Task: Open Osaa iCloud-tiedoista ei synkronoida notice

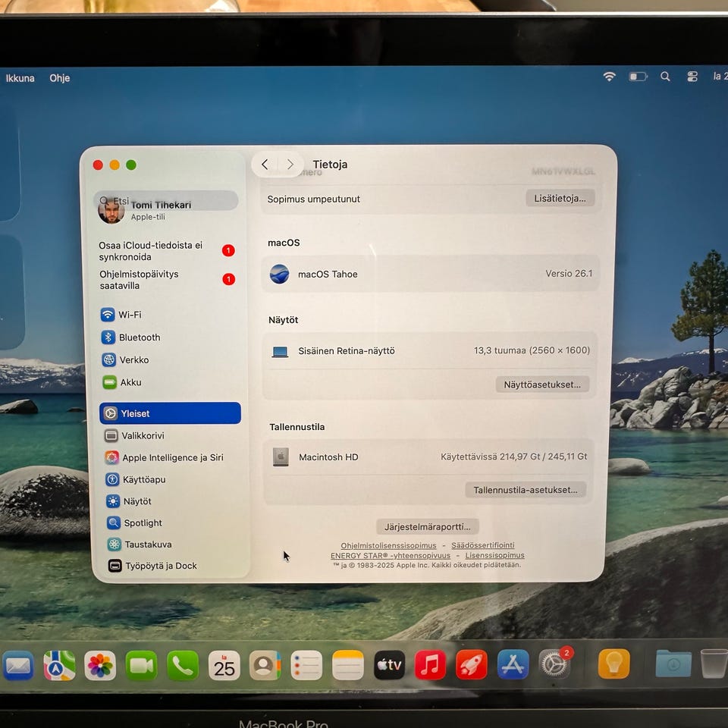Action: coord(167,251)
